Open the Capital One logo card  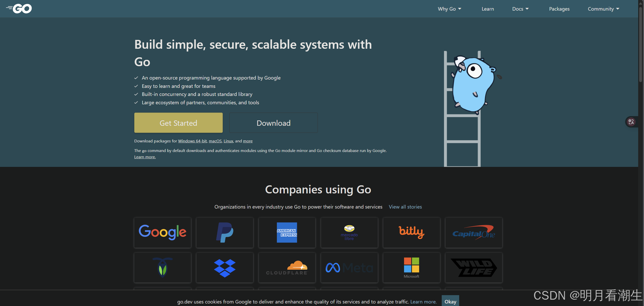pos(474,233)
